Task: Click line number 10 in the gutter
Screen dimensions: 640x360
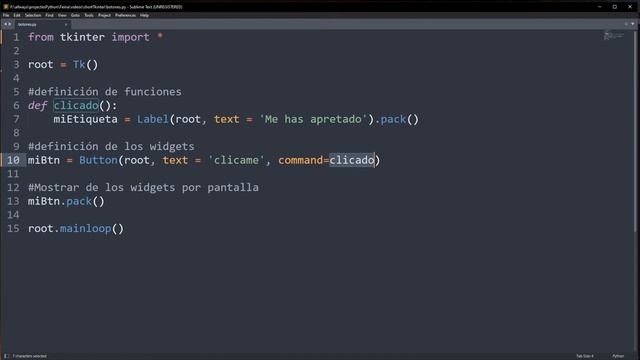Action: [13, 160]
